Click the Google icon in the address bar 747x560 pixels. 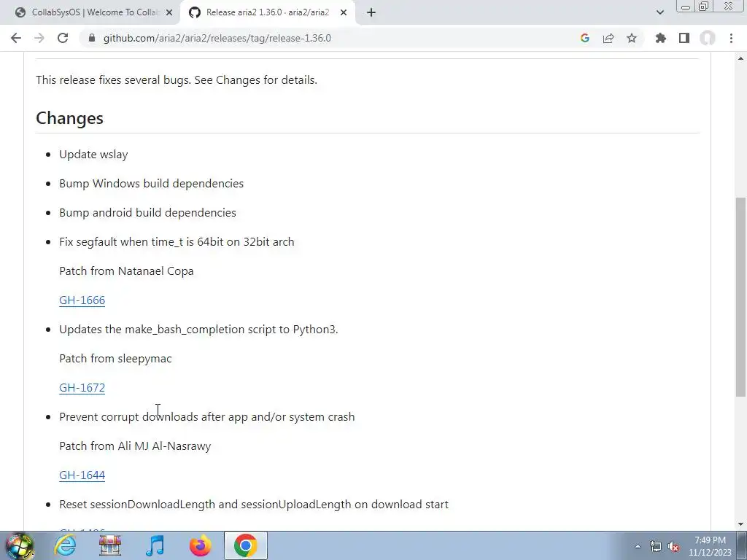[x=585, y=38]
